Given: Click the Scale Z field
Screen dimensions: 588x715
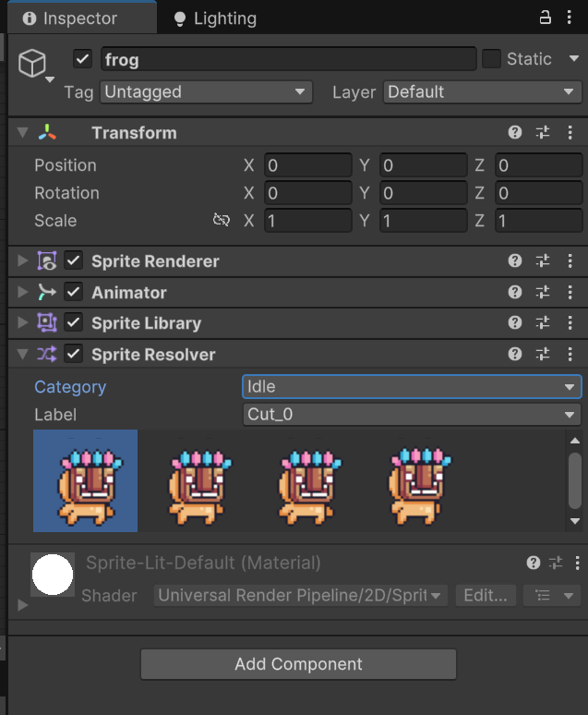Looking at the screenshot, I should tap(539, 221).
